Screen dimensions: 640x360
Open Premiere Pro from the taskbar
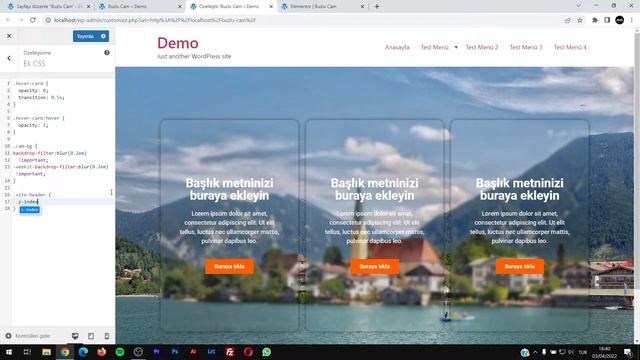tap(156, 352)
